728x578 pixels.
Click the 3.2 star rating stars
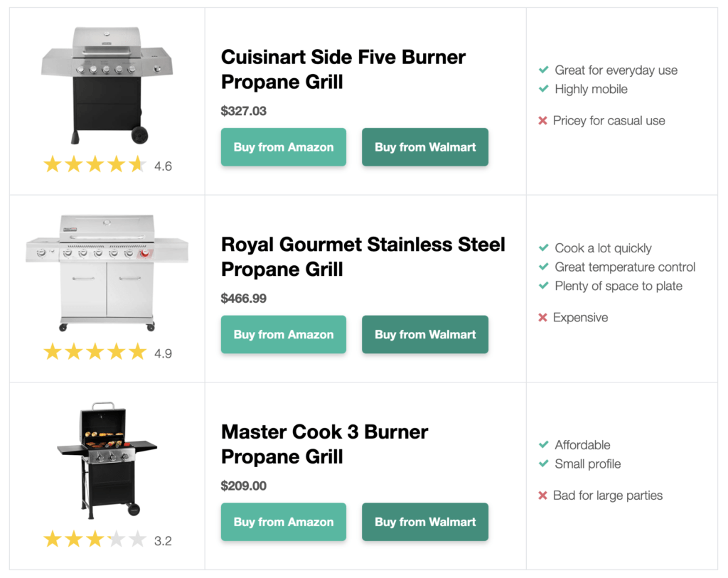coord(95,540)
